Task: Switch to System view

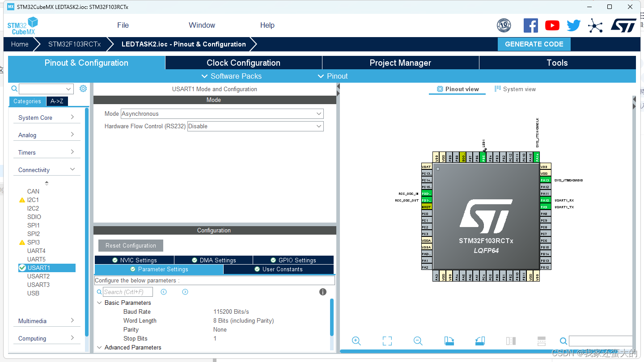Action: tap(515, 89)
